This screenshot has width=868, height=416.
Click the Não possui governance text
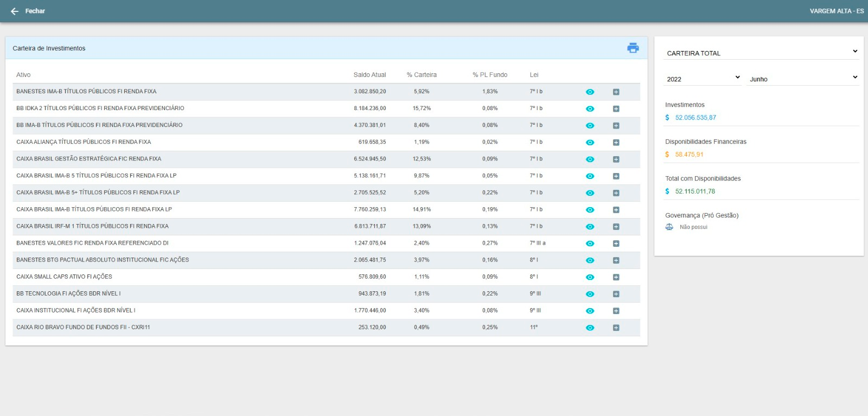(693, 227)
